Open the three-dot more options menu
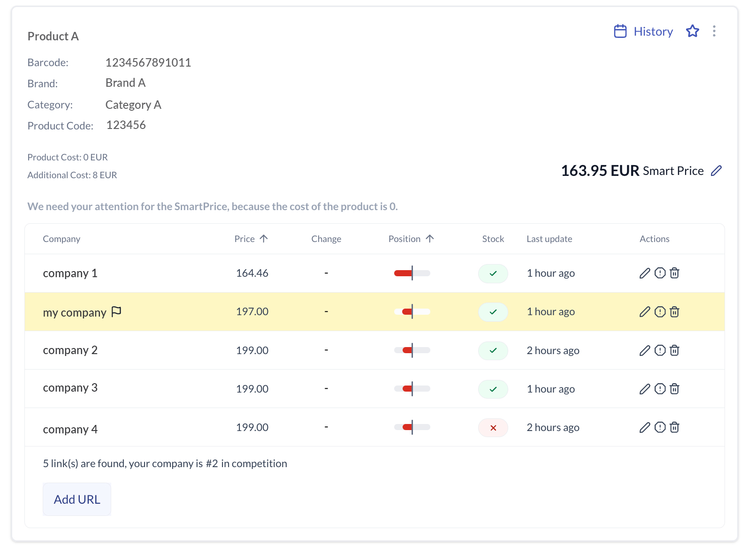Screen dimensions: 748x560 coord(714,31)
